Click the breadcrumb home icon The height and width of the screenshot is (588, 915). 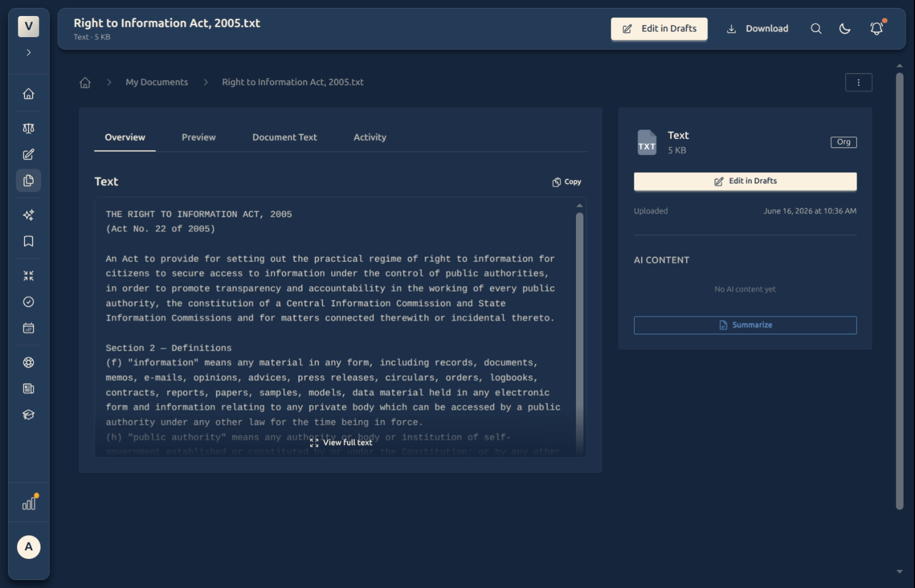tap(85, 82)
